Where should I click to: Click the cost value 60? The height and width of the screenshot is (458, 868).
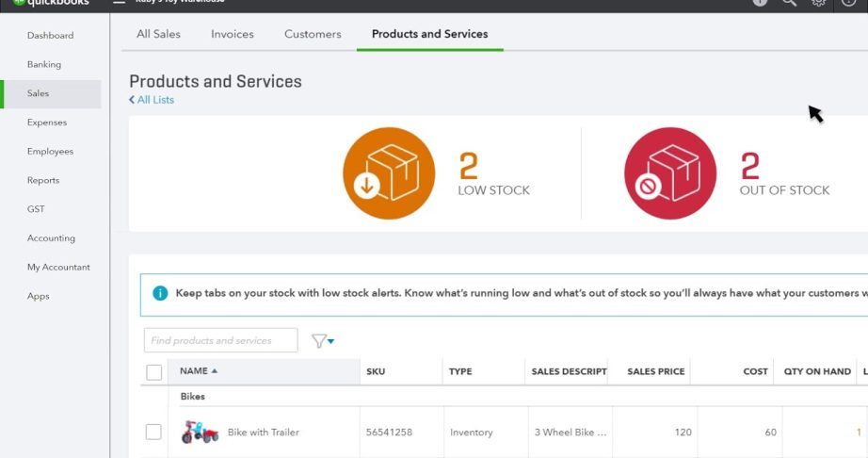pos(771,432)
